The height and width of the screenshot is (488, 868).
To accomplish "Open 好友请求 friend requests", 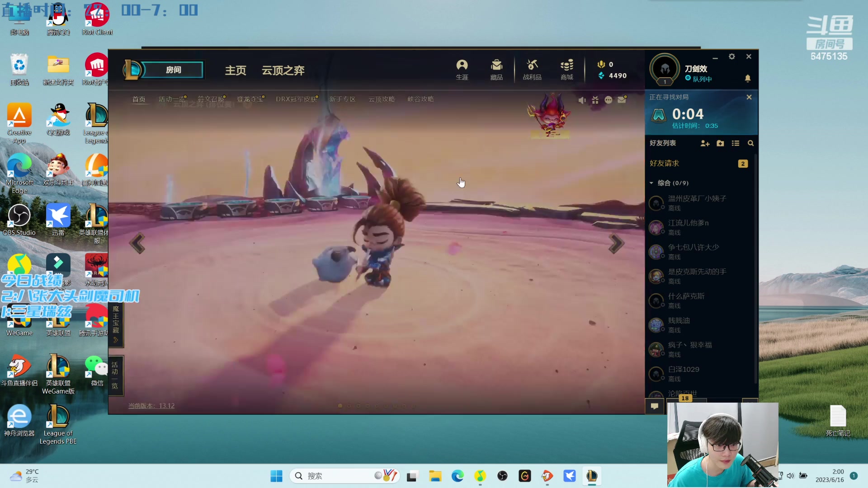I will click(698, 164).
